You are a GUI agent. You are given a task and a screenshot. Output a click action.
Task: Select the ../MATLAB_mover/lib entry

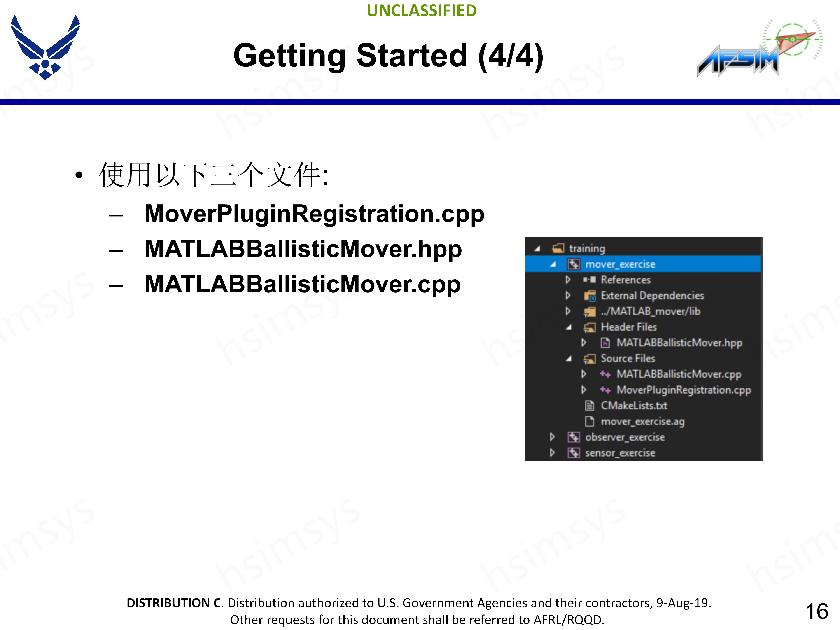tap(647, 312)
